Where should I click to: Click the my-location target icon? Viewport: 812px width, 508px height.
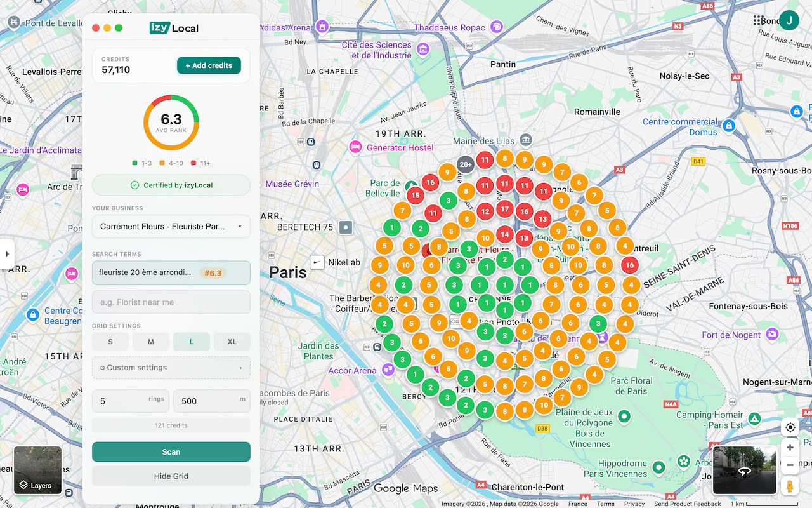pos(790,427)
